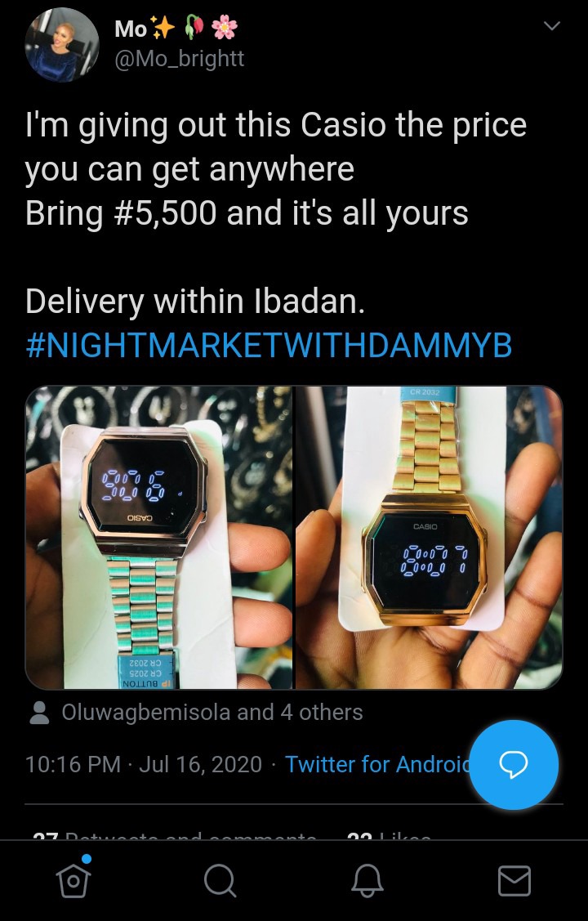Open the Notifications bell icon

pos(367,881)
